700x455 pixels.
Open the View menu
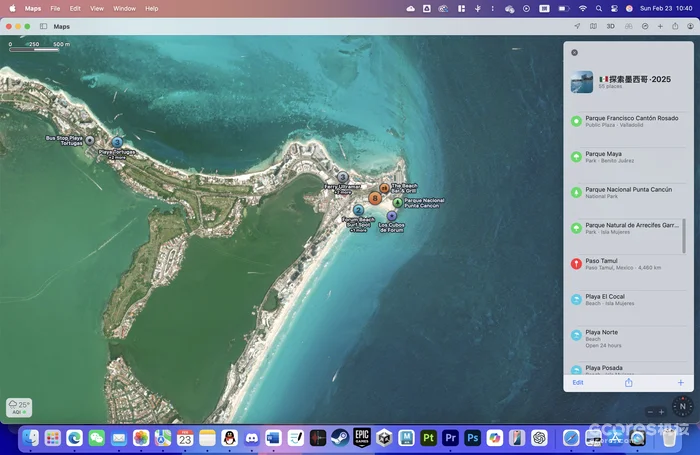(96, 8)
